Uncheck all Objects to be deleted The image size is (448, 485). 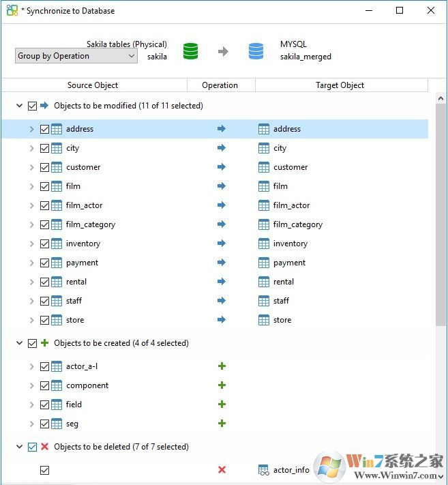(x=32, y=447)
